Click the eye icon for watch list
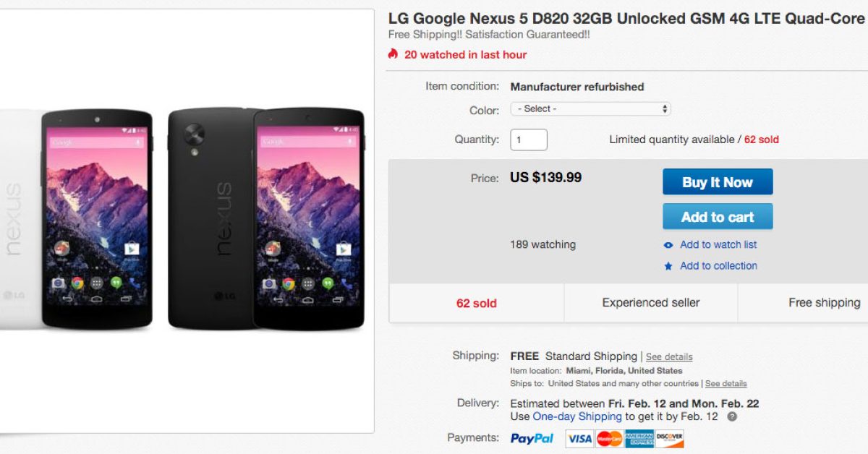This screenshot has width=868, height=454. [668, 245]
